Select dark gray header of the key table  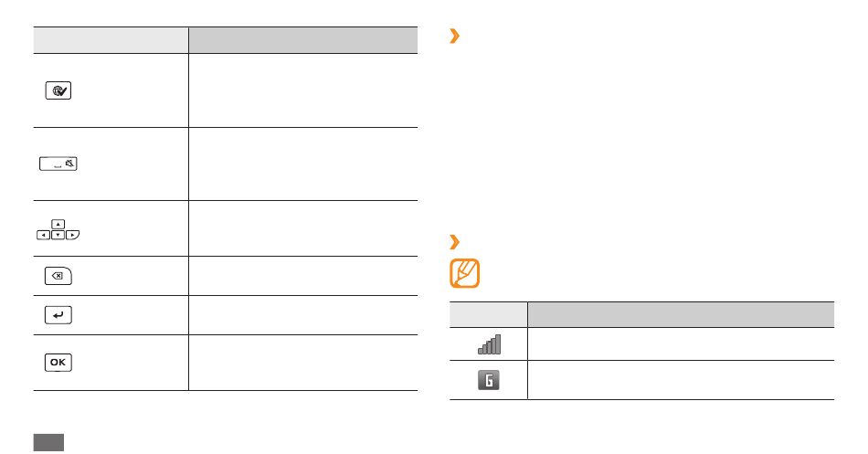coord(302,40)
